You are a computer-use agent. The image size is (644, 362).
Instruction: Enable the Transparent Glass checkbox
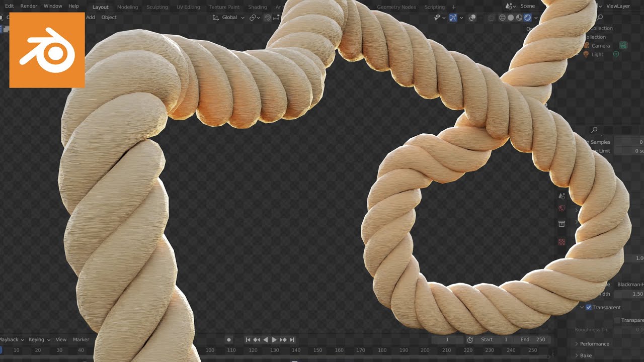coord(617,320)
